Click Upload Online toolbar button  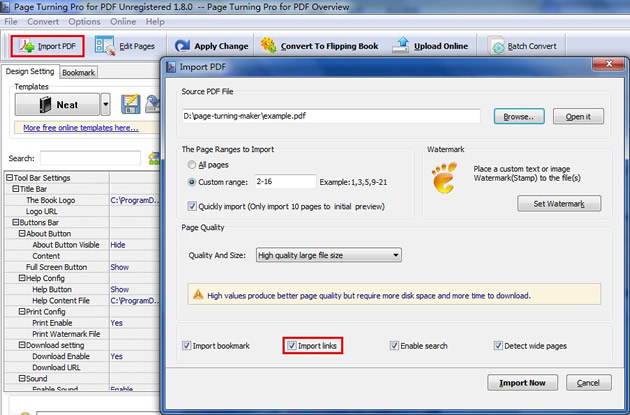(430, 46)
